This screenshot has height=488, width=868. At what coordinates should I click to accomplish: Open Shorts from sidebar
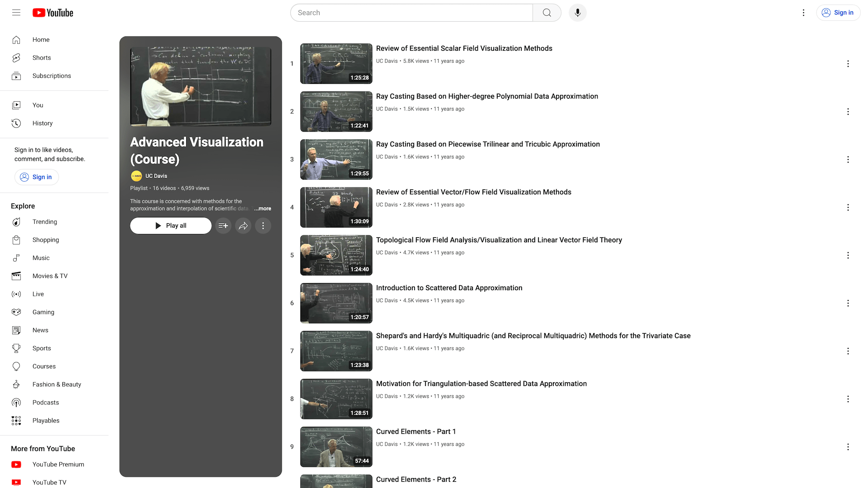click(x=42, y=58)
